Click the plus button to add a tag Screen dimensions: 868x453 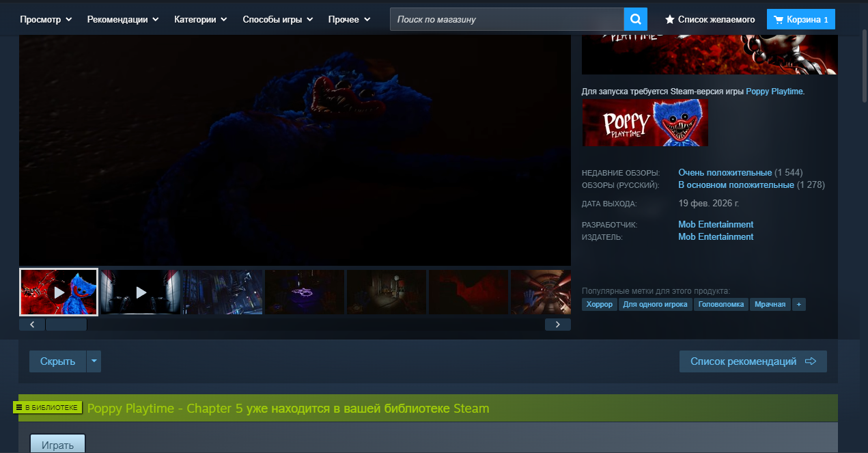tap(798, 304)
